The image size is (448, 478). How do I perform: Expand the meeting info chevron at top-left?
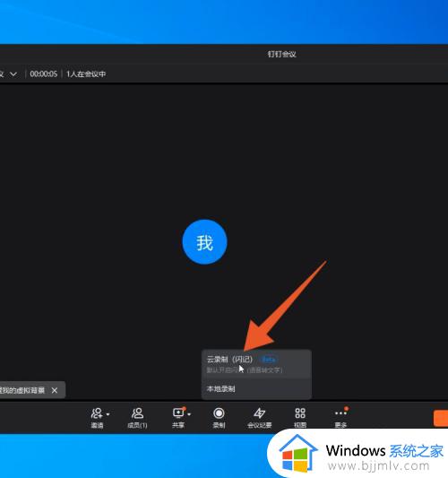(x=13, y=74)
